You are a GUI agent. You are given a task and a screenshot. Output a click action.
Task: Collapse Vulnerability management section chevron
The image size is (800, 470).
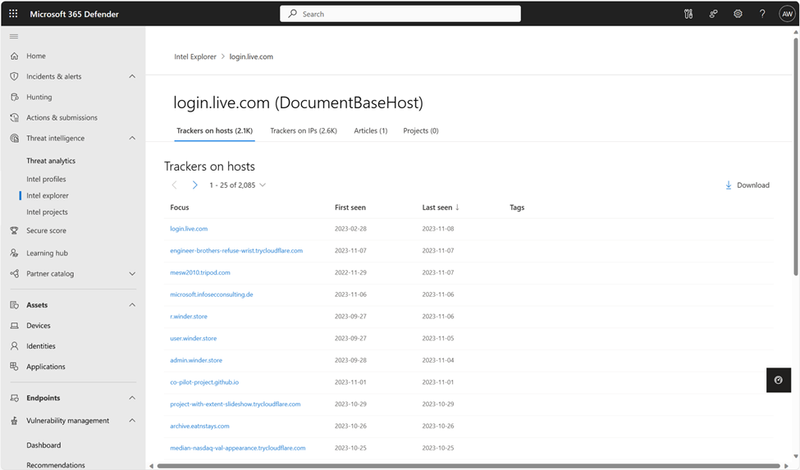132,420
